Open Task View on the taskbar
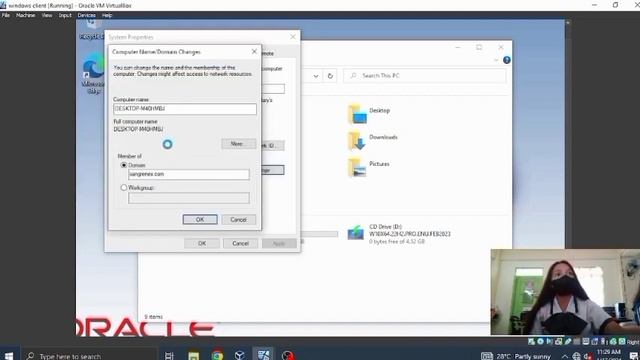The width and height of the screenshot is (640, 360). click(x=169, y=356)
